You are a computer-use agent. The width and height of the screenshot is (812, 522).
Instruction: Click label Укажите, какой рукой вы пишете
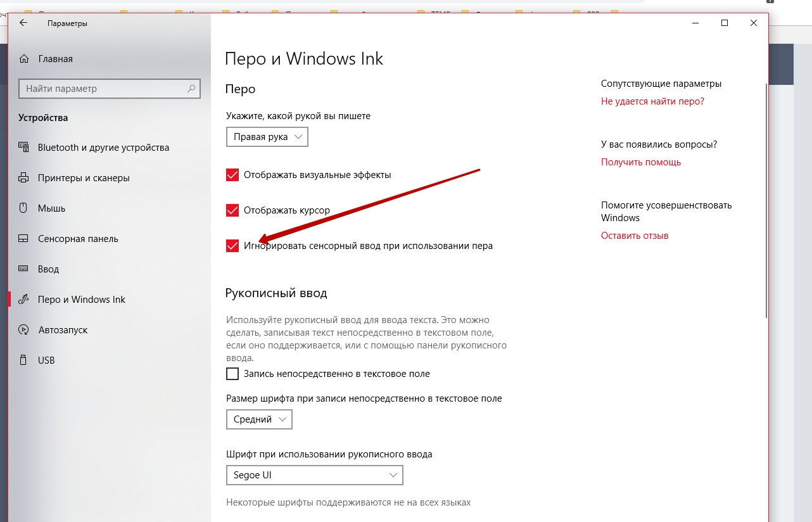pos(298,116)
